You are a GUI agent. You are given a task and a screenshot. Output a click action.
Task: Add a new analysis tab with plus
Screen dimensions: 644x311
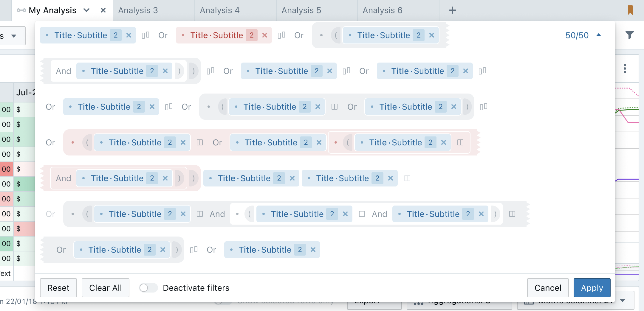(452, 10)
